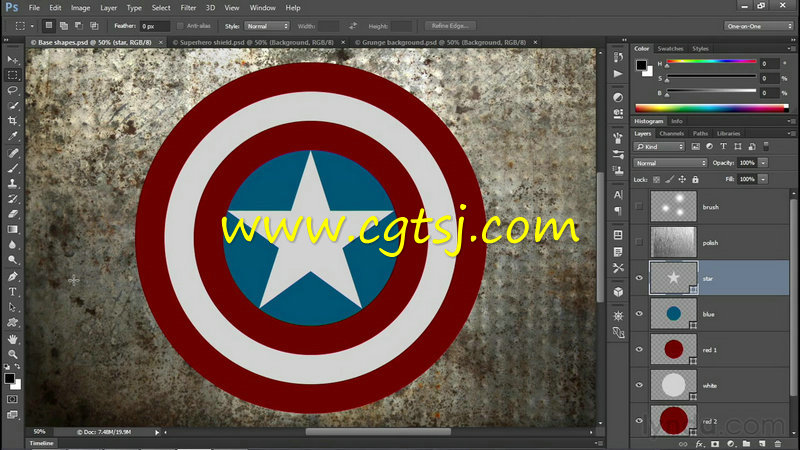Select the Rectangular Marquee tool
This screenshot has width=800, height=450.
tap(13, 76)
